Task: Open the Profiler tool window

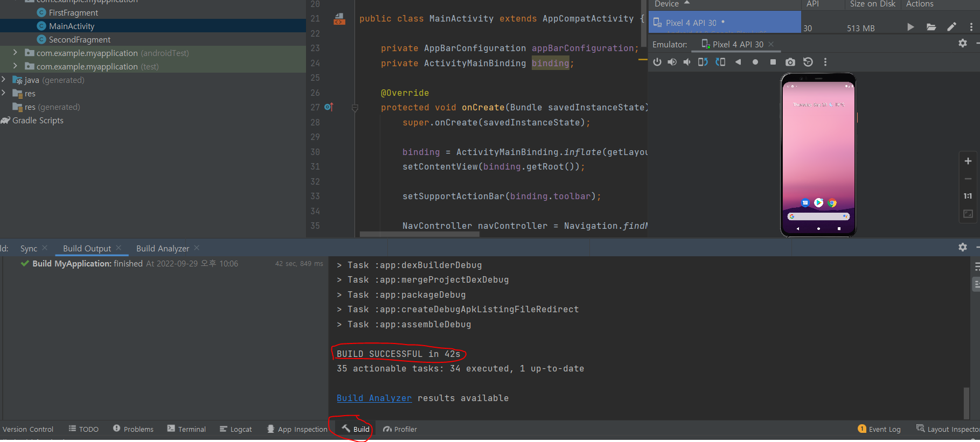Action: click(400, 429)
